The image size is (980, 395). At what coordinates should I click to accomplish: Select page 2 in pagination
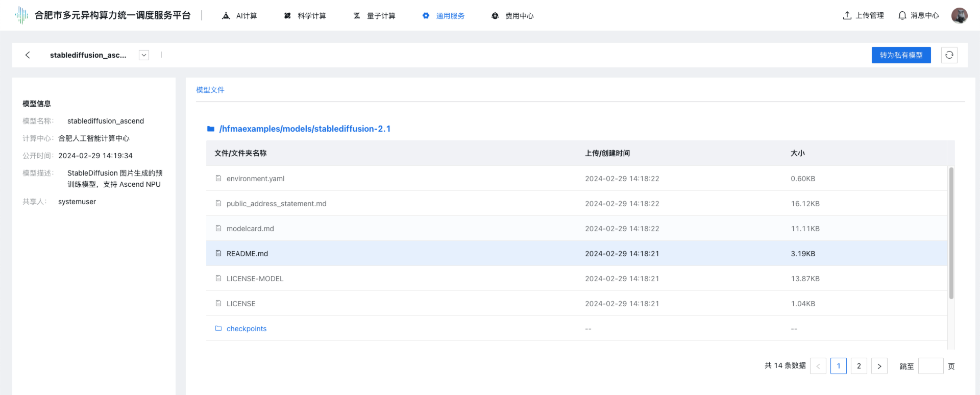[859, 366]
